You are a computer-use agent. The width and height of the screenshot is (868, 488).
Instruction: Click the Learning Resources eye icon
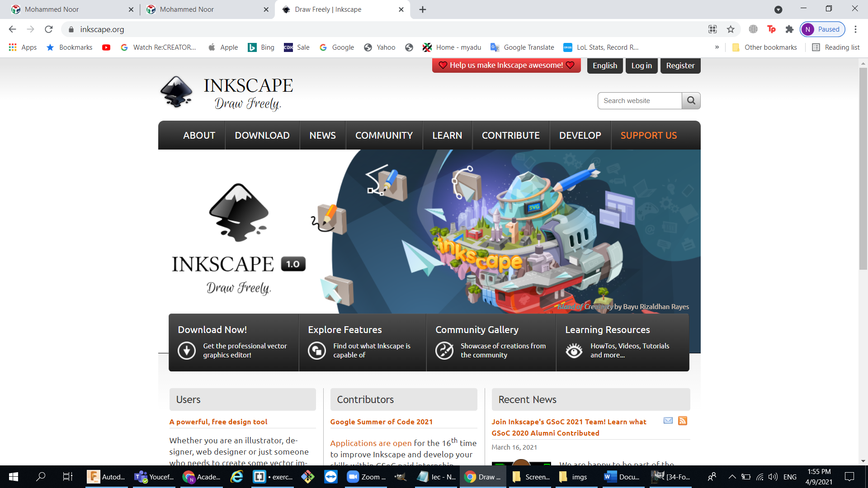point(574,350)
